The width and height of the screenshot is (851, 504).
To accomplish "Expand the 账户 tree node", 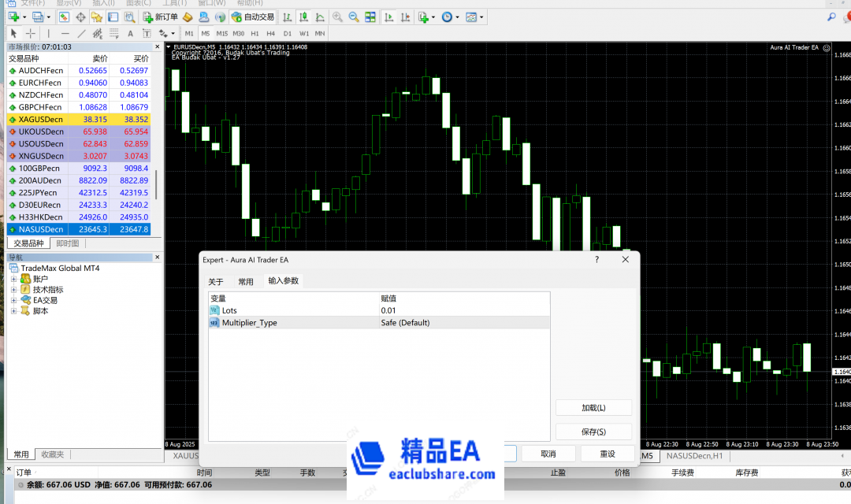I will tap(13, 279).
